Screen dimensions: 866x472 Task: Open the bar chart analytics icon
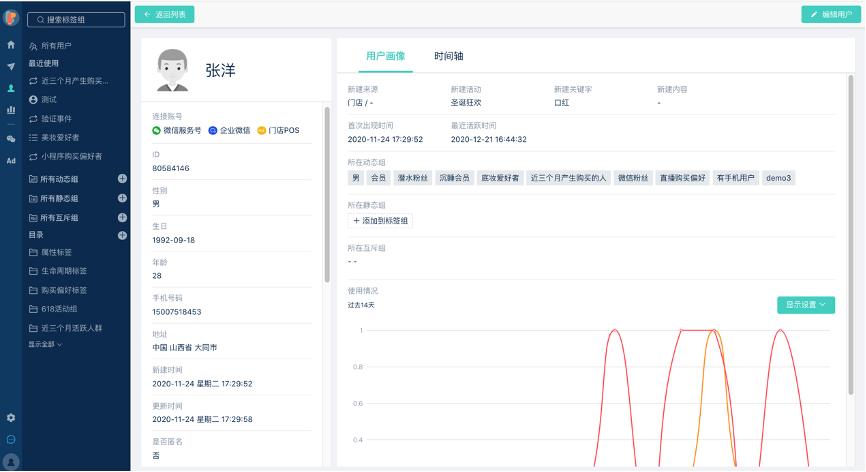tap(11, 110)
